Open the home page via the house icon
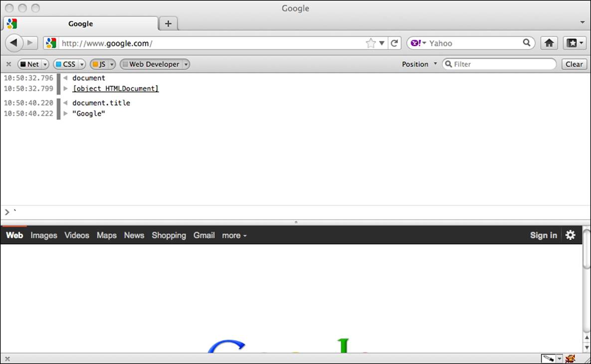Screen dimensions: 591x364 549,43
